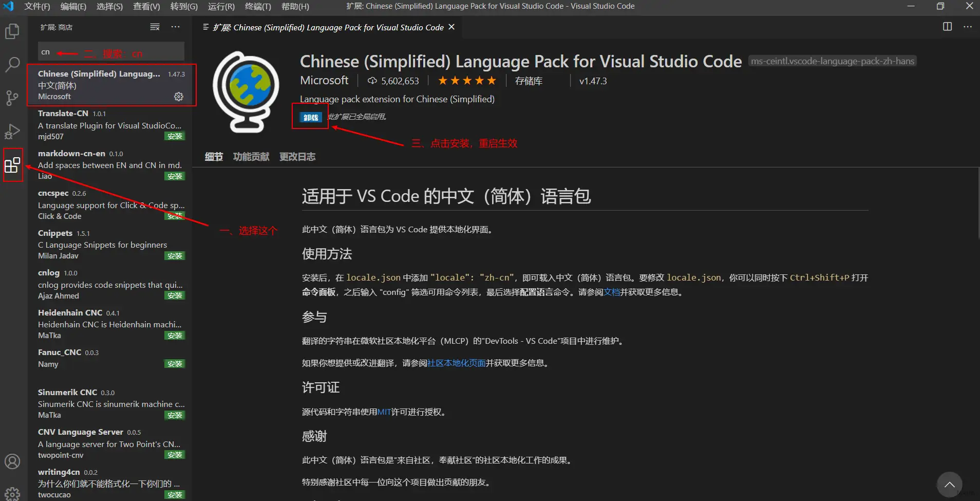Install Fanuc_CNC extension
Viewport: 980px width, 501px height.
tap(175, 364)
